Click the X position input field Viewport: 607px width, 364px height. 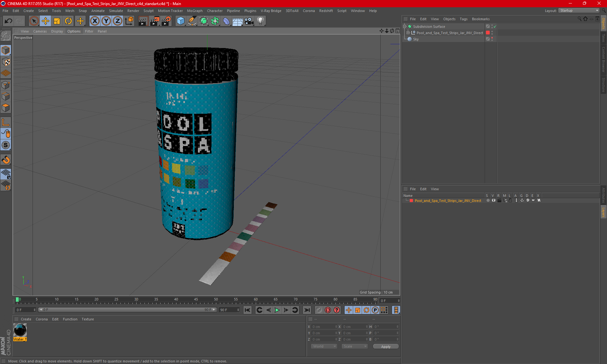(x=324, y=327)
